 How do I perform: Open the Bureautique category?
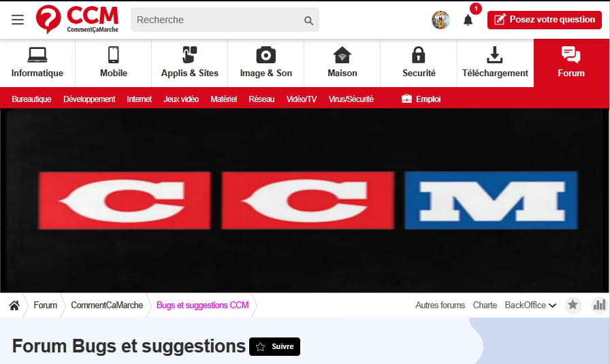31,99
